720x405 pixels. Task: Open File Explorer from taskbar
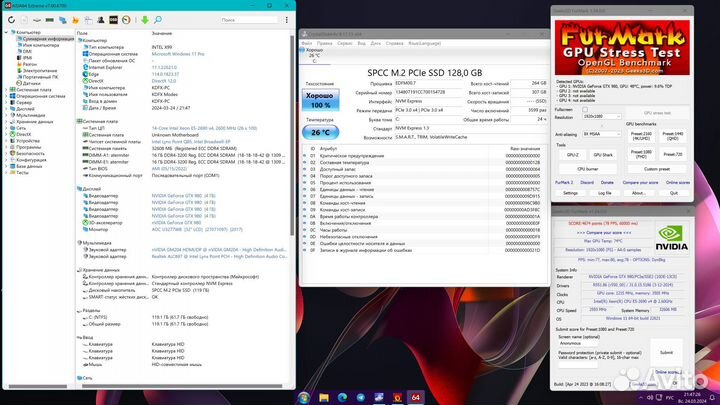[x=324, y=398]
